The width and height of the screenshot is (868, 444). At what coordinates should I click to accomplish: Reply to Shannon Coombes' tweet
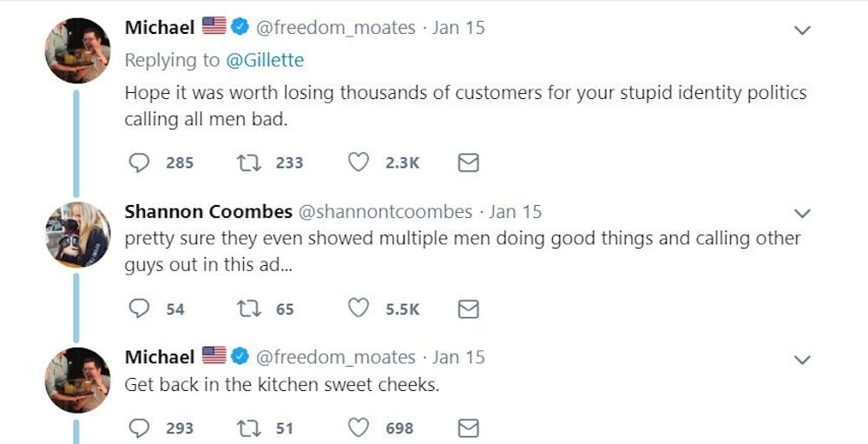click(139, 308)
